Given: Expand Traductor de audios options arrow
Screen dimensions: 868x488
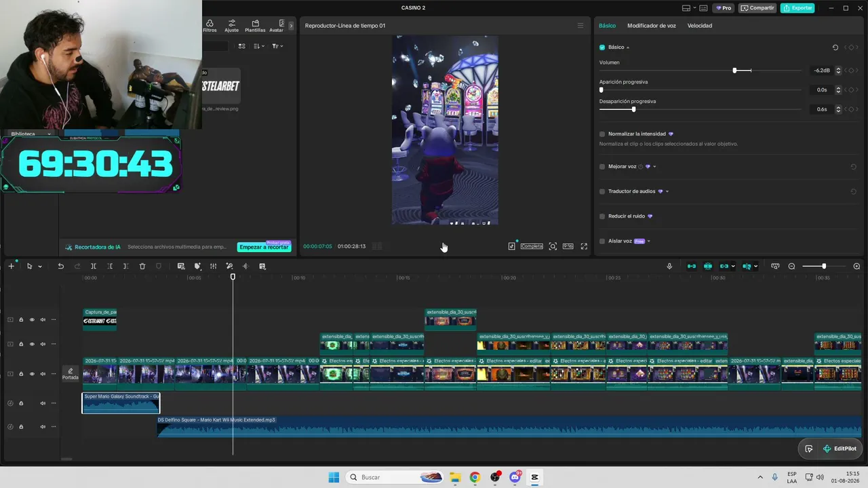Looking at the screenshot, I should point(667,191).
